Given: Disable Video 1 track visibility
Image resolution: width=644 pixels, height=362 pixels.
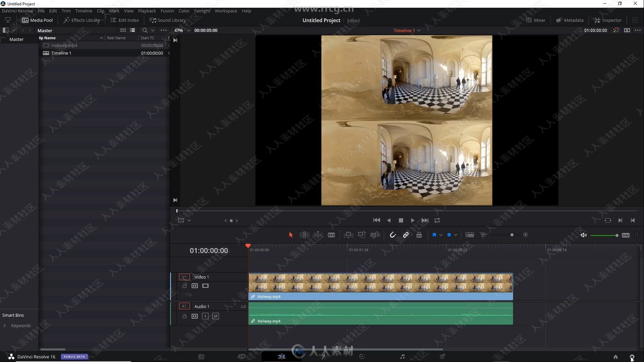Looking at the screenshot, I should 205,286.
